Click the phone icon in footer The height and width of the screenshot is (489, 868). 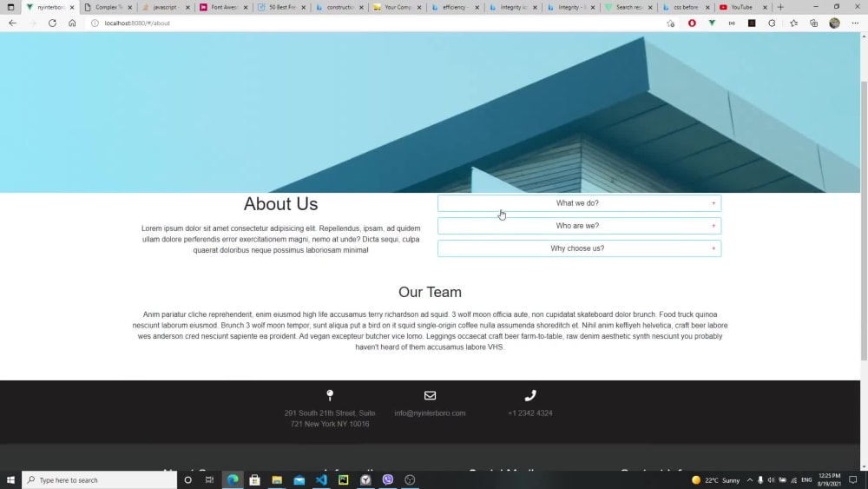click(x=530, y=395)
